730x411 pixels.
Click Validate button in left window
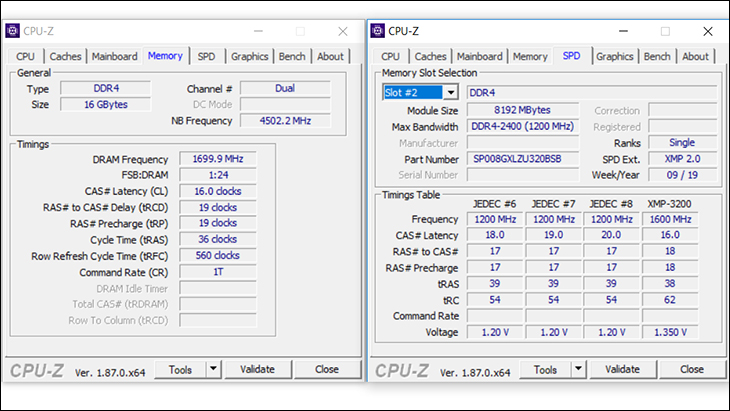tap(257, 370)
